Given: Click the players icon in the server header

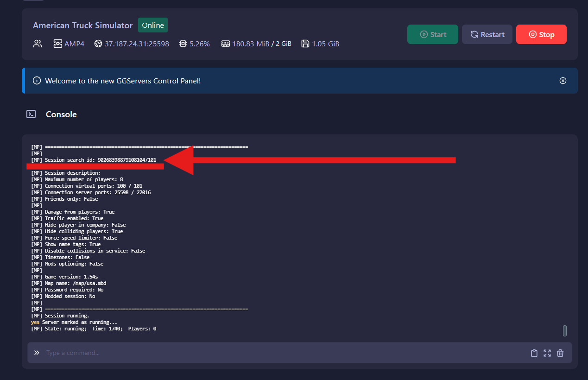Looking at the screenshot, I should [37, 43].
